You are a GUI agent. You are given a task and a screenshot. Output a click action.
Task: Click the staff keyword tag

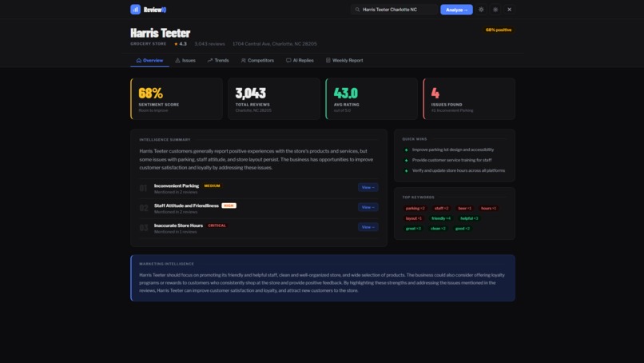pyautogui.click(x=442, y=209)
